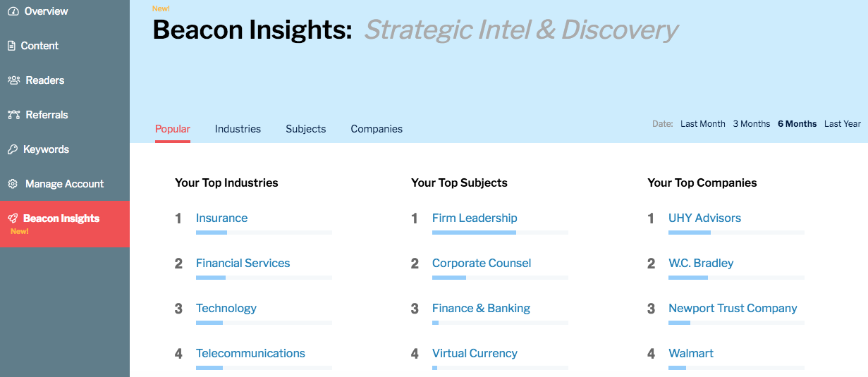Click the Beacon Insights rocket icon
Screen dimensions: 868x377
coord(13,218)
